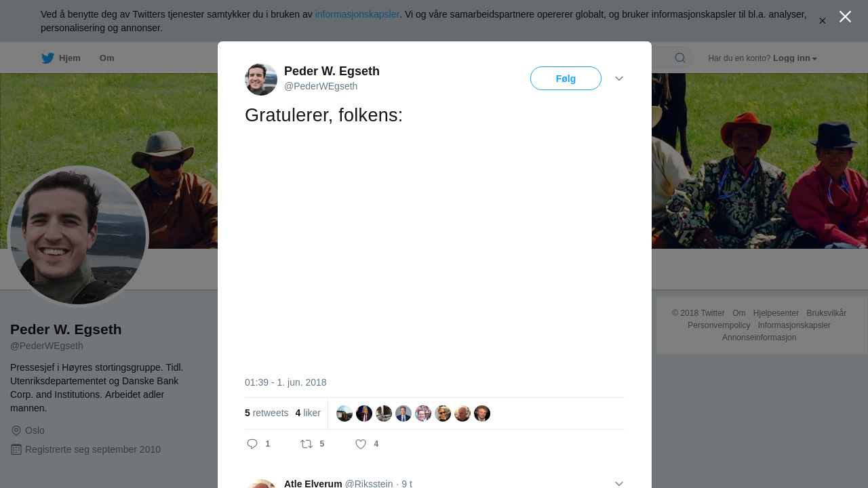This screenshot has height=488, width=868.
Task: Expand options chevron on Atle Elverum reply
Action: click(619, 483)
